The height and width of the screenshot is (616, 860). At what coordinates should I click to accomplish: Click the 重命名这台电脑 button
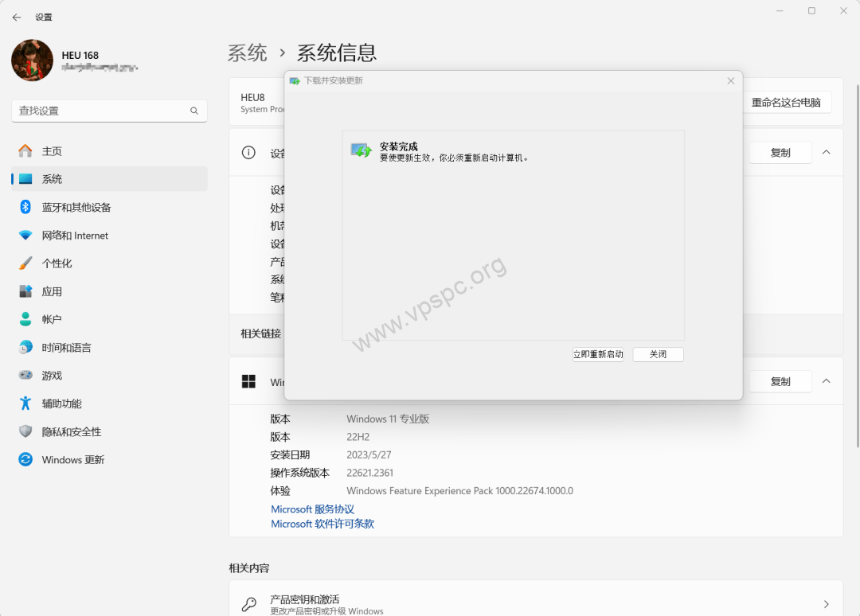pos(786,103)
